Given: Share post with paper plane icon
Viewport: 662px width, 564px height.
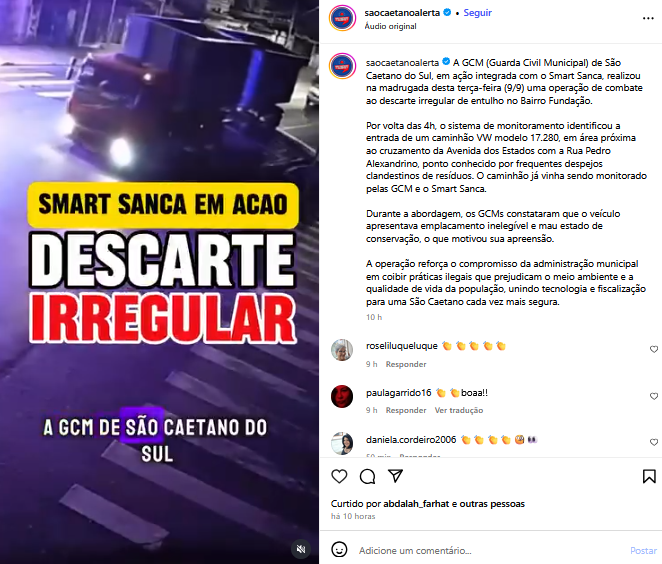Looking at the screenshot, I should (395, 476).
